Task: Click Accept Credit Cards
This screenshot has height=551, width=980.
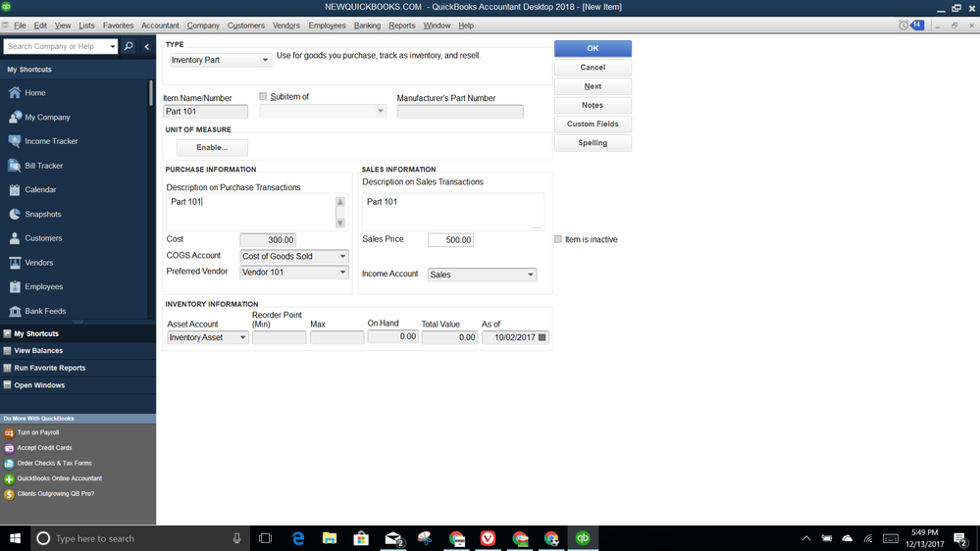Action: click(x=44, y=448)
